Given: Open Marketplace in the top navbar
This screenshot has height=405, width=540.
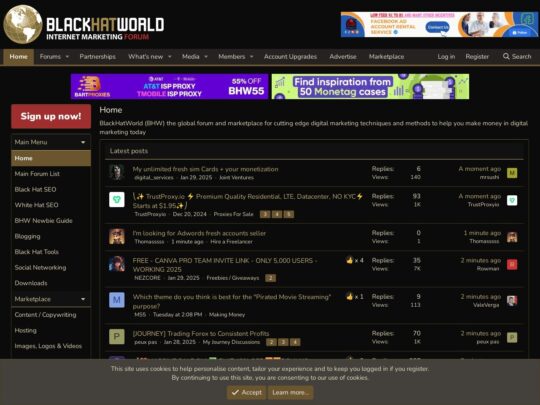Looking at the screenshot, I should (386, 56).
